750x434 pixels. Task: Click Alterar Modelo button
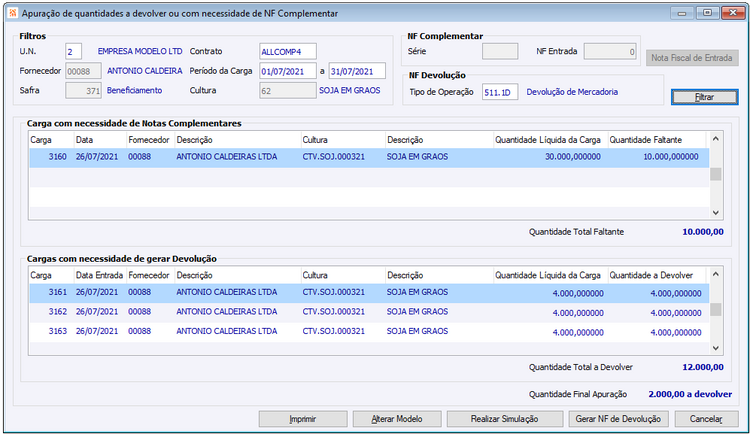(398, 419)
